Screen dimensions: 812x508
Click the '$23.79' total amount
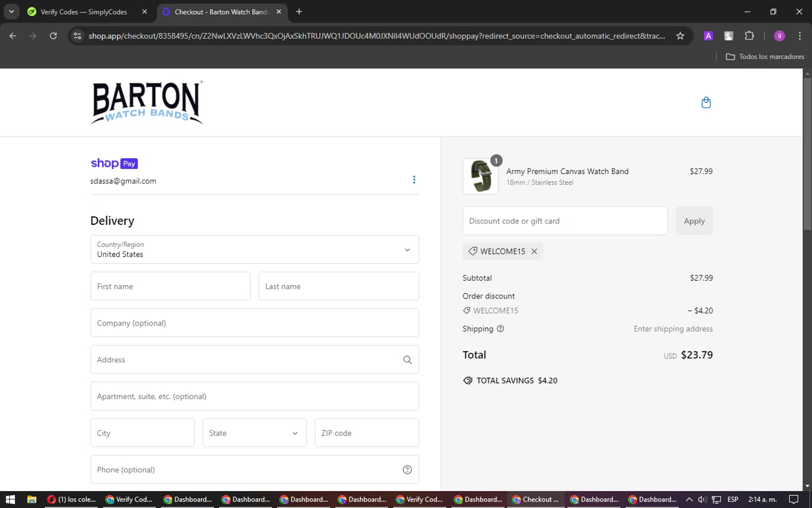pyautogui.click(x=697, y=355)
